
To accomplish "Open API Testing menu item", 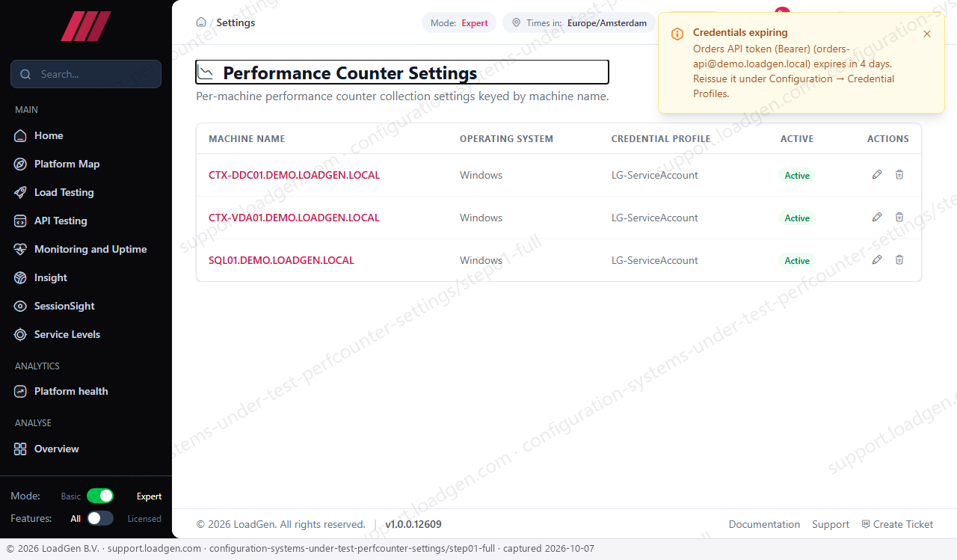I will [x=86, y=221].
